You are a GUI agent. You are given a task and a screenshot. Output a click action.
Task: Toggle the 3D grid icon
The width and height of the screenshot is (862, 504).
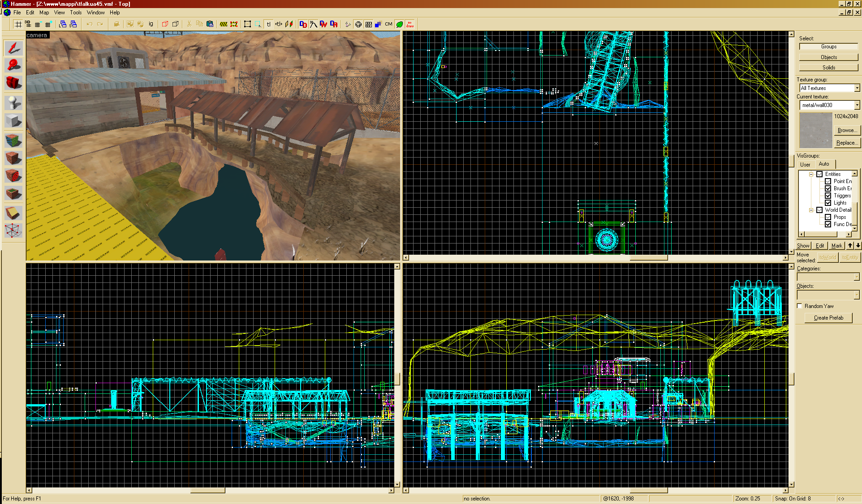(x=28, y=24)
